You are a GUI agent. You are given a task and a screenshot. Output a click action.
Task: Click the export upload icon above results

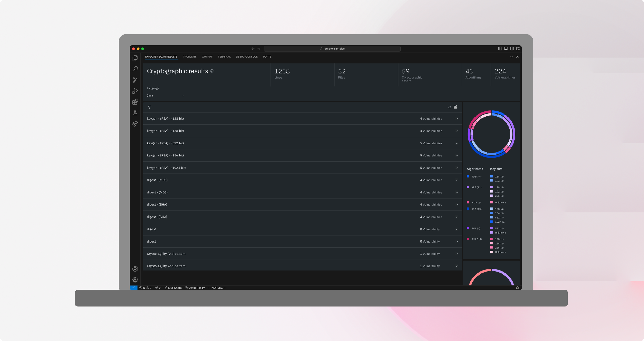coord(450,107)
